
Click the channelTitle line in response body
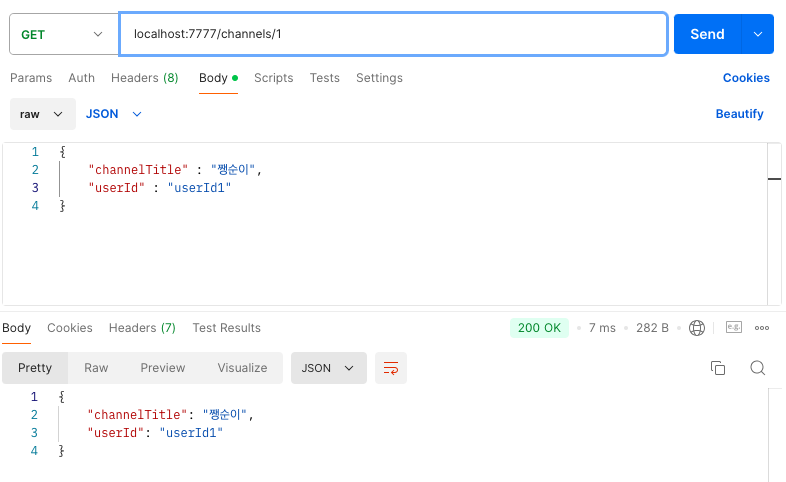(x=170, y=414)
